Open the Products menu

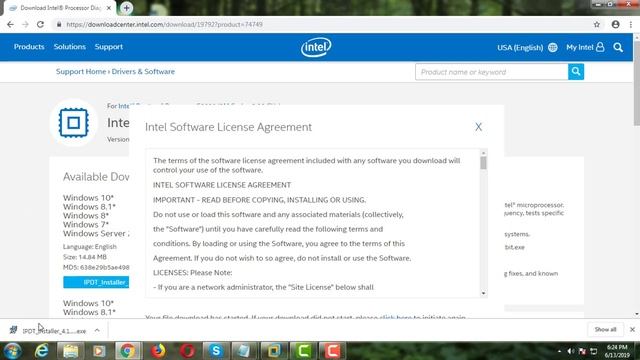29,47
